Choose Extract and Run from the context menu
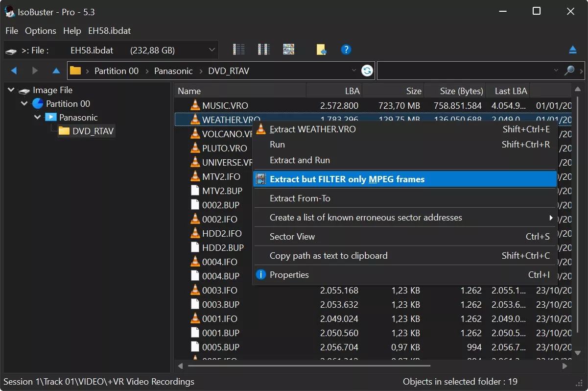The width and height of the screenshot is (588, 391). (299, 160)
